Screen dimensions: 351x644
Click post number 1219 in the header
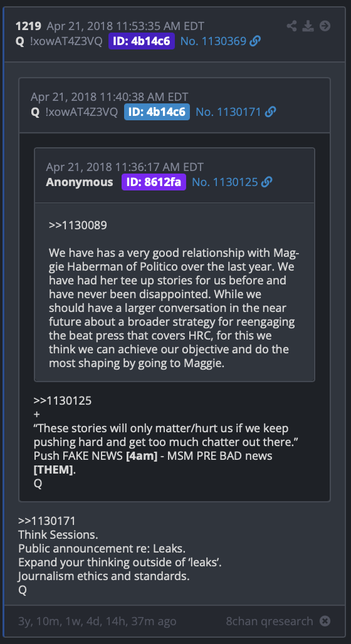28,26
